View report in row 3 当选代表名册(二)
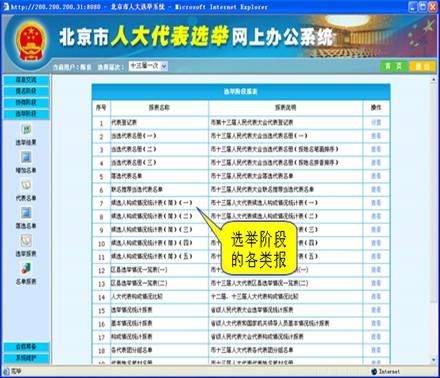Viewport: 440px width, 378px height. 376,149
